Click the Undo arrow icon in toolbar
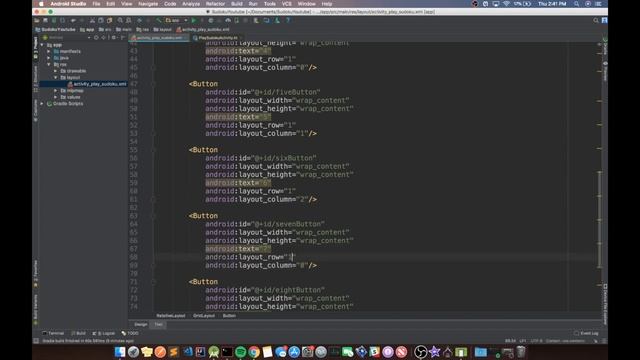This screenshot has height=360, width=640. click(73, 20)
